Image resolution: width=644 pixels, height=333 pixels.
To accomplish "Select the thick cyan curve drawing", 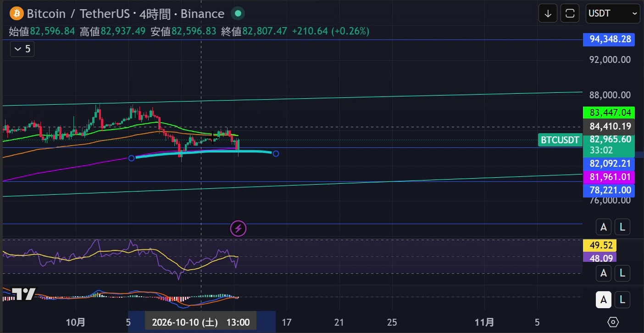I will [204, 152].
